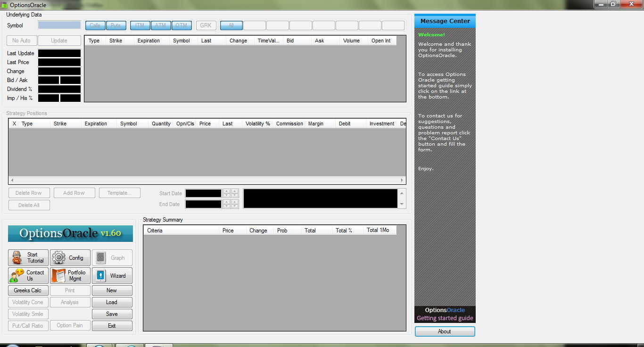
Task: Click the OptionsOracle v1.60 logo banner
Action: [70, 233]
